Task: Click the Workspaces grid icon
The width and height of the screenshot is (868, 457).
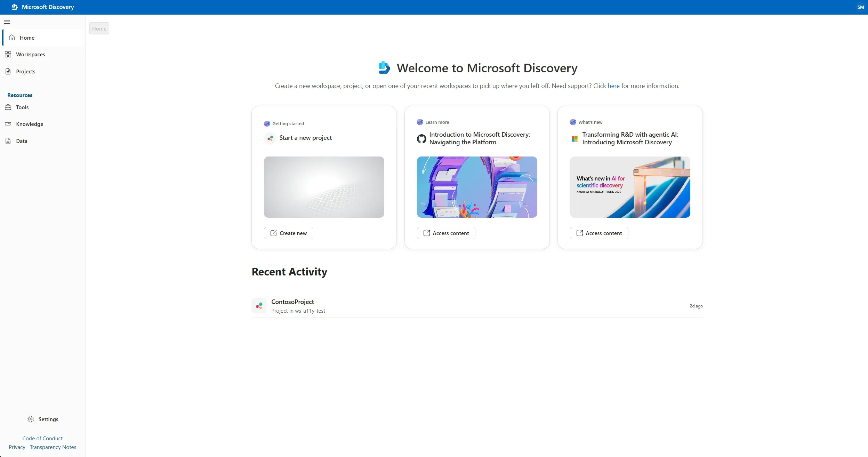Action: tap(8, 54)
